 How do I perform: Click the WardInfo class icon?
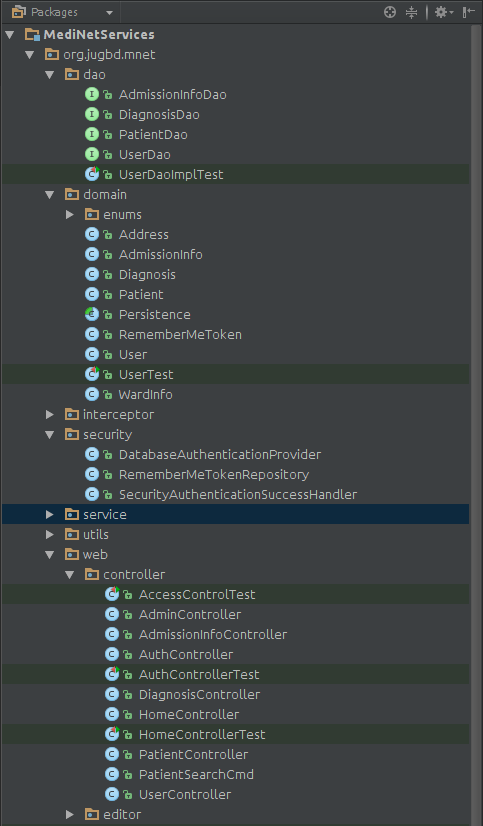[92, 395]
